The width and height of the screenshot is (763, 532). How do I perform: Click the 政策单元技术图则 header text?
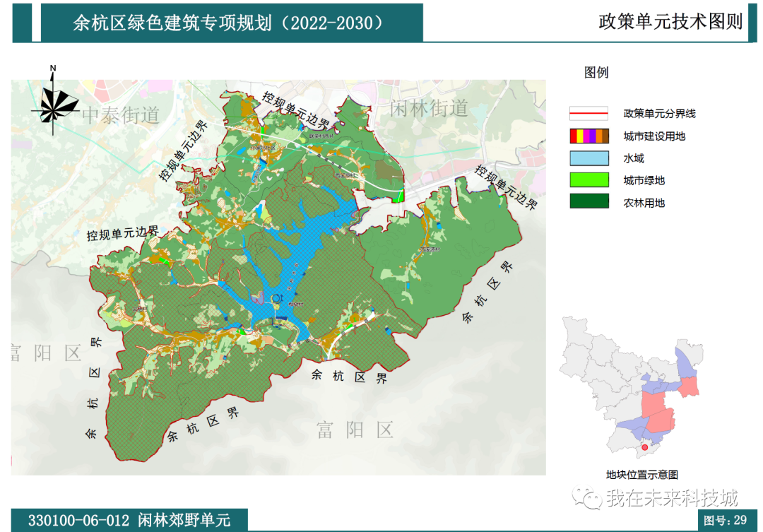[x=670, y=21]
